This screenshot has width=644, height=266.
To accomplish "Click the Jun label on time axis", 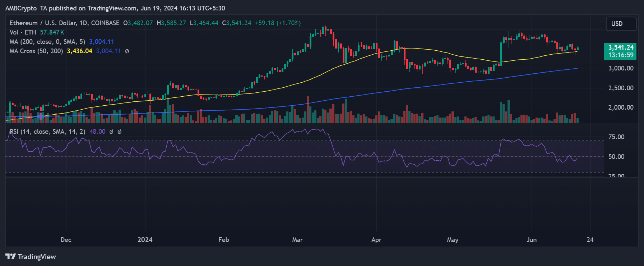I will point(532,240).
